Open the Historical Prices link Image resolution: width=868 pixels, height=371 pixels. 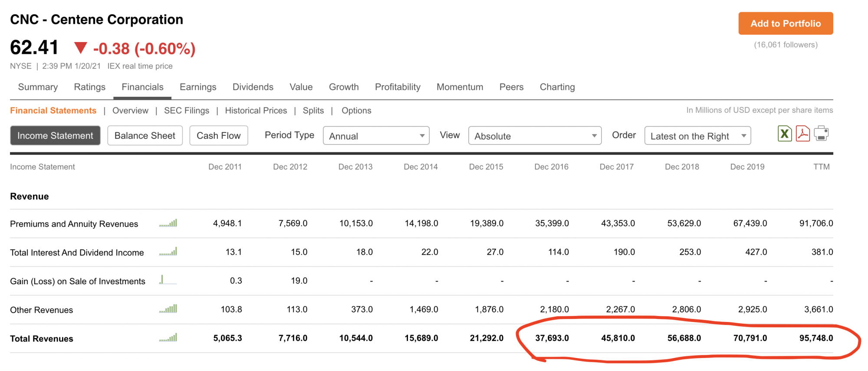256,111
